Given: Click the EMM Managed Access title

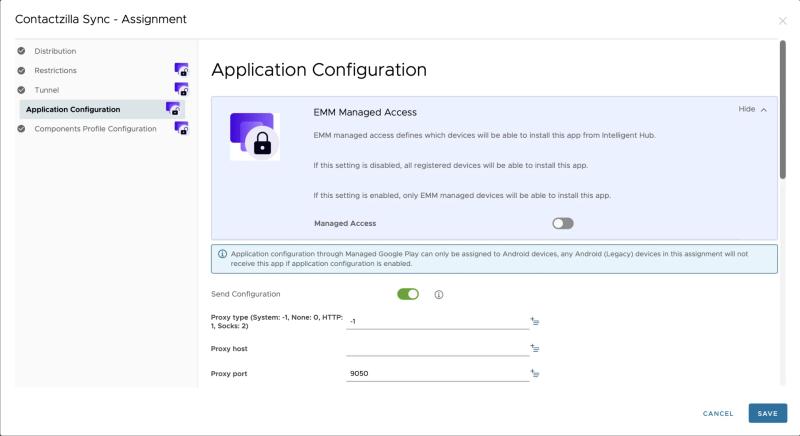Looking at the screenshot, I should coord(365,112).
